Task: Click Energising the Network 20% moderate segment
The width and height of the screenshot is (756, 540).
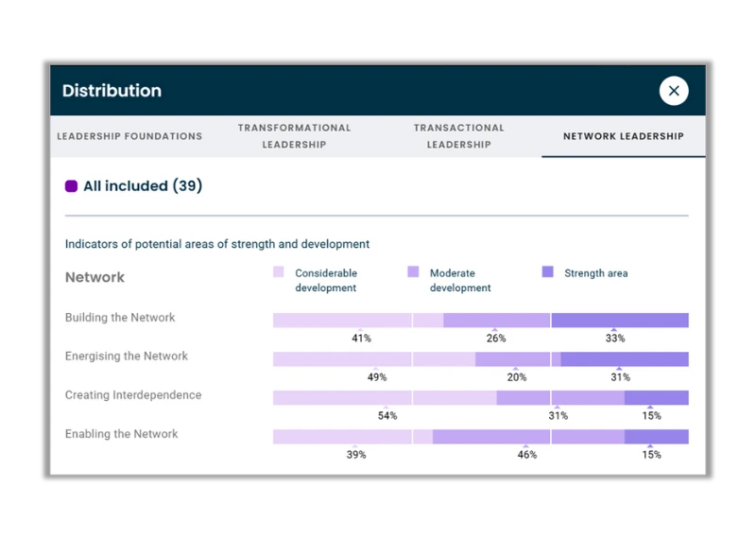Action: click(517, 359)
